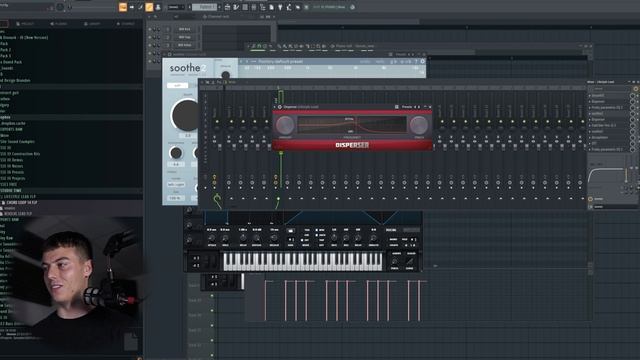The height and width of the screenshot is (360, 640).
Task: Mute the third channel in the channel rack
Action: [x=150, y=45]
